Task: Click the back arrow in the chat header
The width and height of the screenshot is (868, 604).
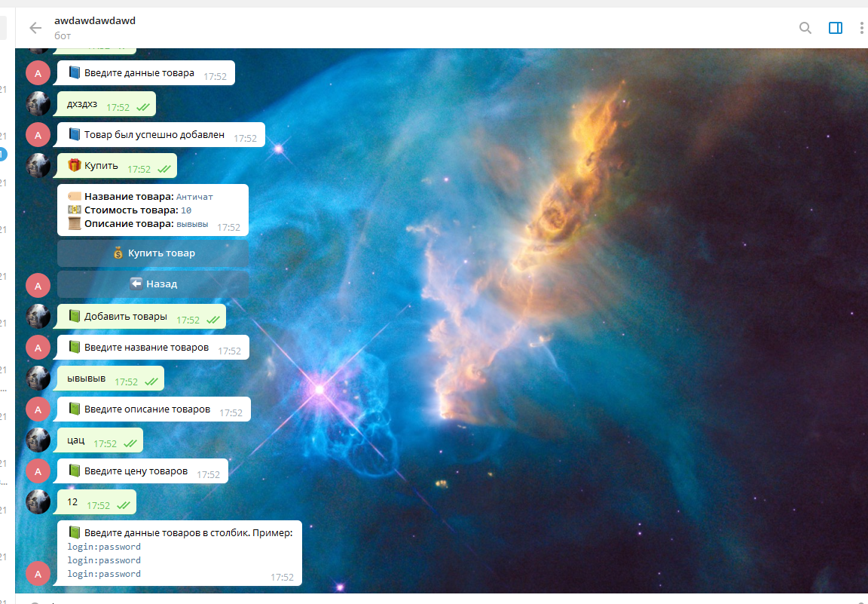Action: pos(35,28)
